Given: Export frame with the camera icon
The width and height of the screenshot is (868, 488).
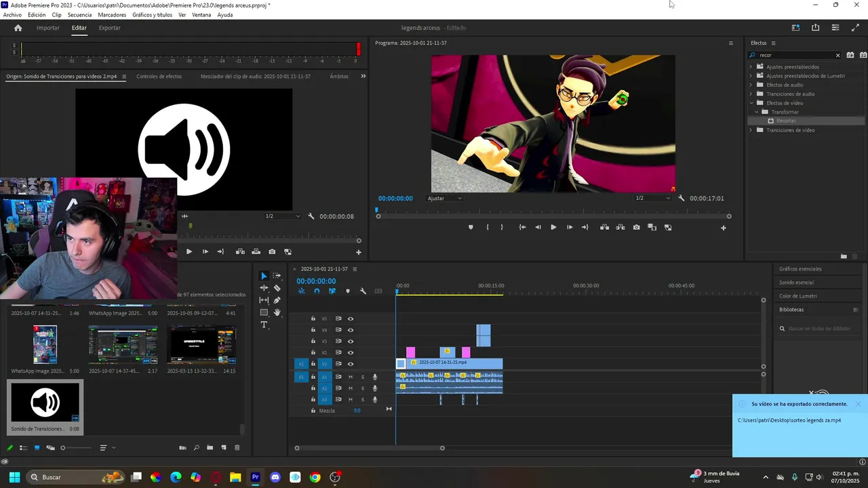Looking at the screenshot, I should tap(636, 228).
